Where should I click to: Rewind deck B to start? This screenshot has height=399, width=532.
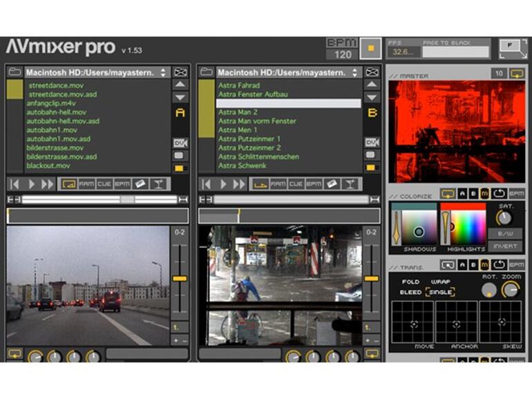tap(205, 184)
